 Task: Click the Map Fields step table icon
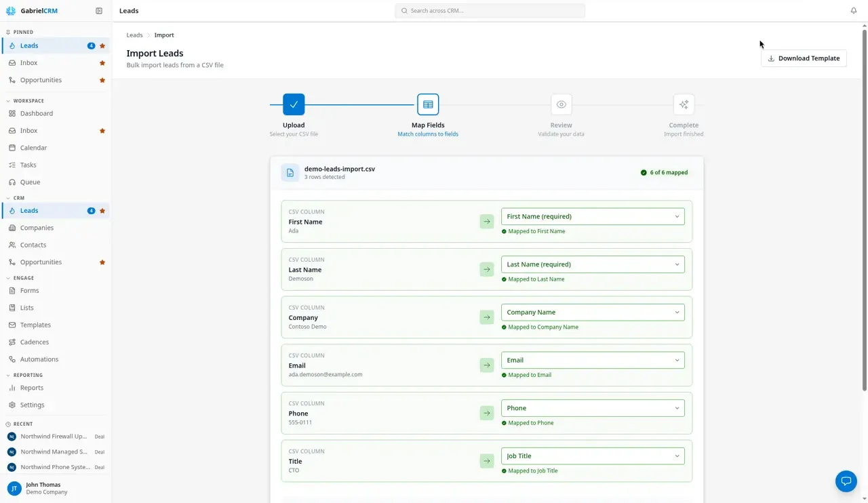point(428,104)
